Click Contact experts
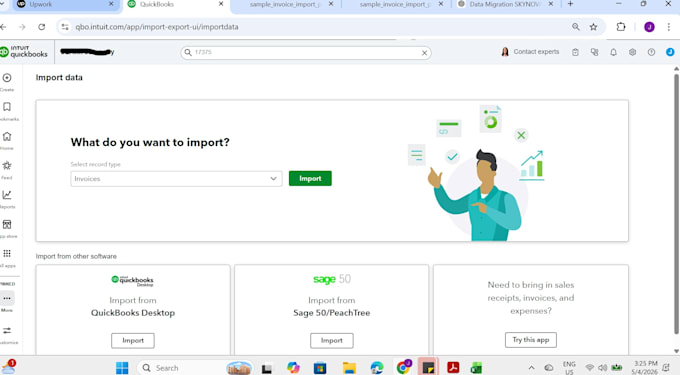This screenshot has width=680, height=375. point(530,52)
